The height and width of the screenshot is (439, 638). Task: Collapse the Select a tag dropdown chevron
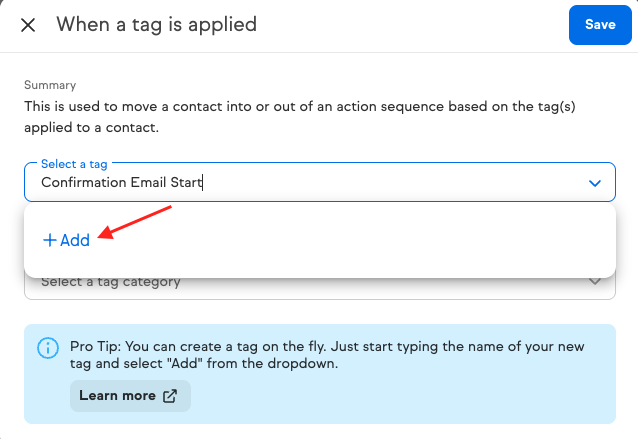point(595,184)
